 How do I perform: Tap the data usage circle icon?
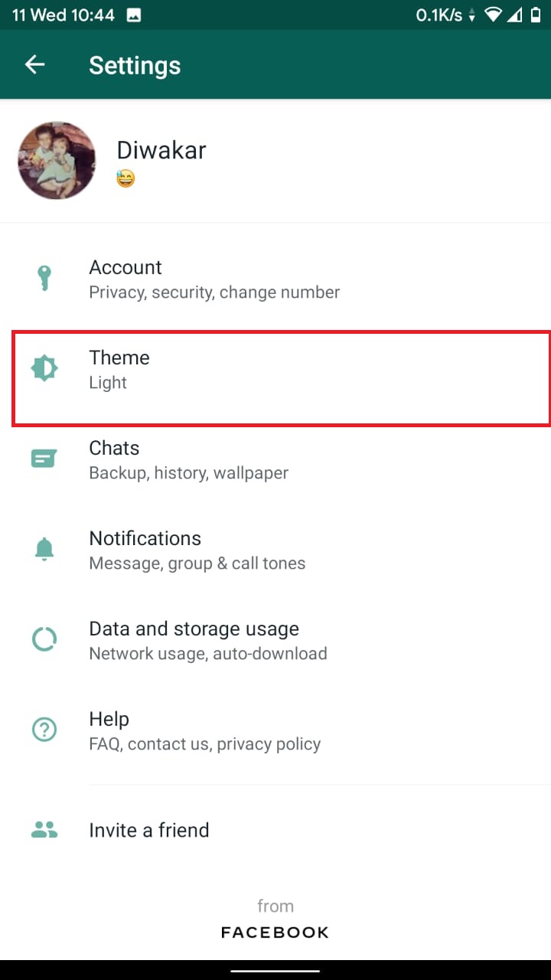(44, 639)
